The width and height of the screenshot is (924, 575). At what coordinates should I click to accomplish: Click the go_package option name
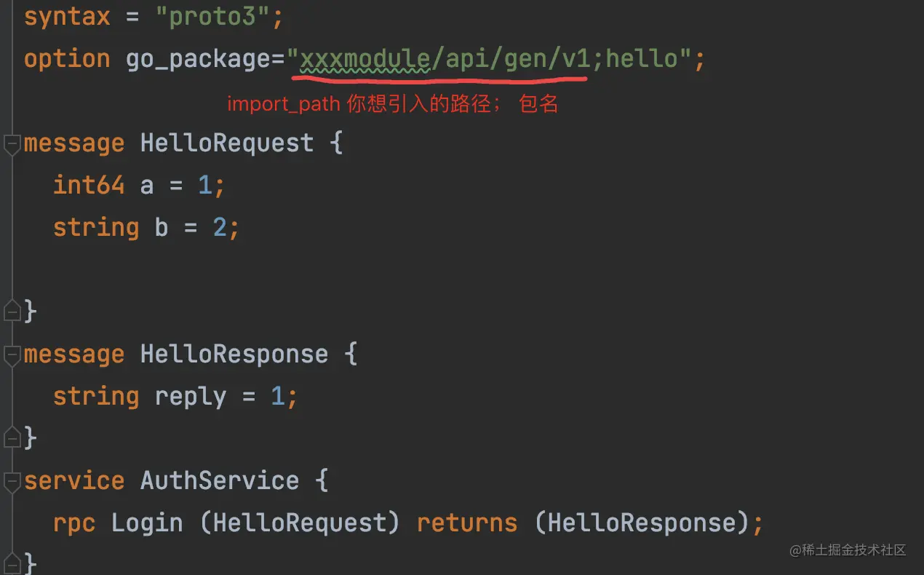tap(198, 59)
